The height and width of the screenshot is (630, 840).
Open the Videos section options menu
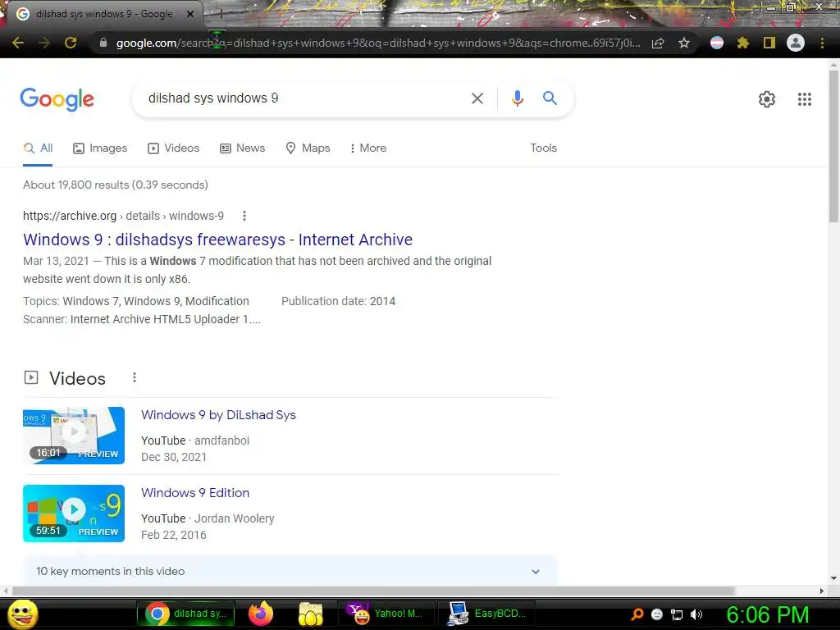(x=135, y=378)
